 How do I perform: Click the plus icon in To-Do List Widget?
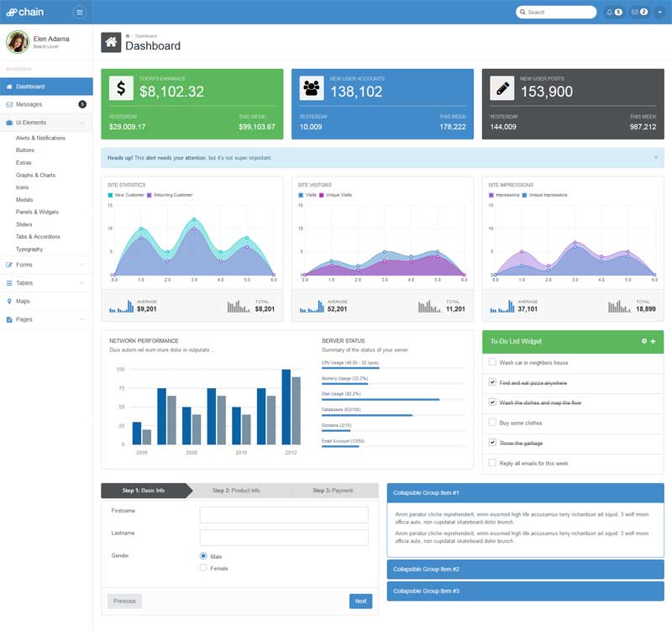[x=654, y=341]
